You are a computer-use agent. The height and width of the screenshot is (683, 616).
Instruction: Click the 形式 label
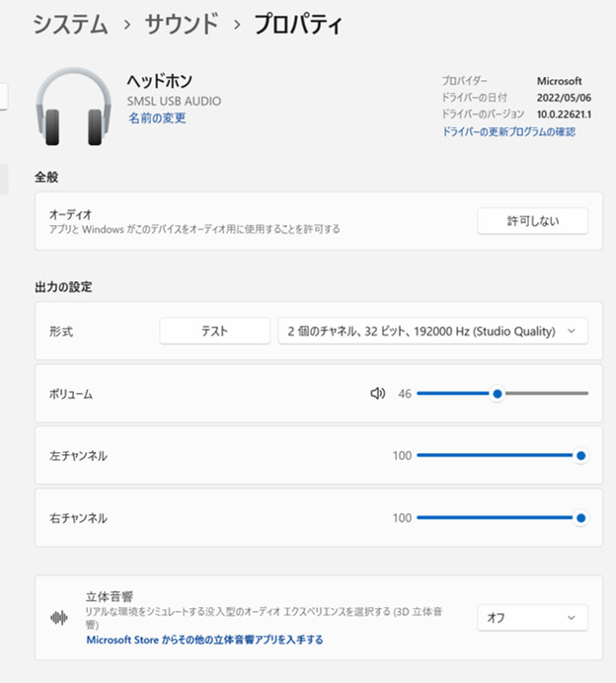(x=61, y=332)
